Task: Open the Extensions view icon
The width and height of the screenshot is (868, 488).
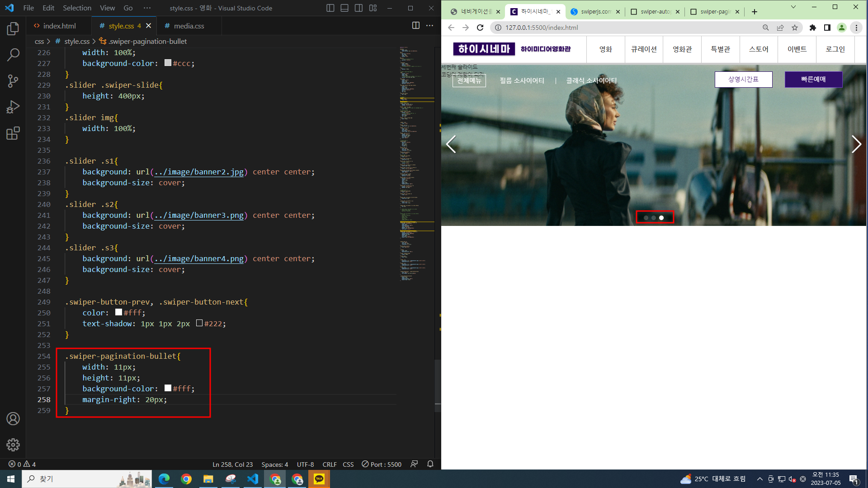Action: click(13, 133)
